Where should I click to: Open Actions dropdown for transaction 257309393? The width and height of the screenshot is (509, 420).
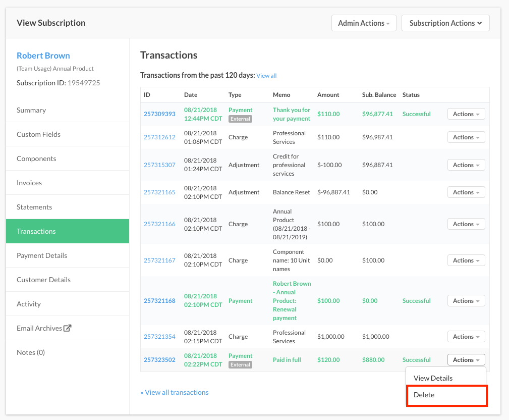click(466, 114)
